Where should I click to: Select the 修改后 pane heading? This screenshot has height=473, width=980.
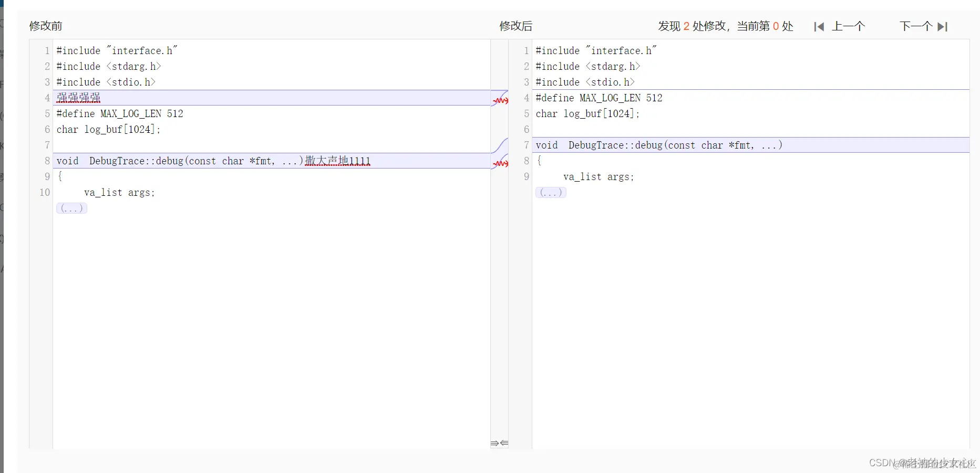coord(515,26)
